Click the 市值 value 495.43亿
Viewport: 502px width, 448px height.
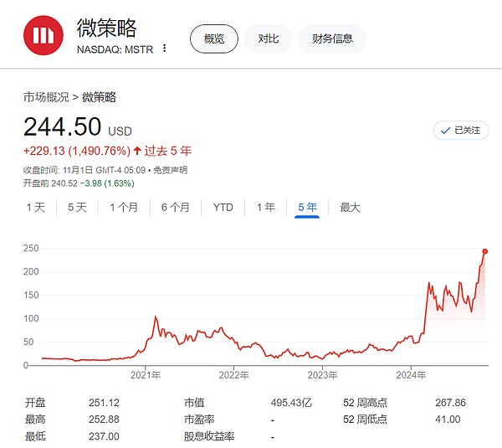[x=291, y=403]
